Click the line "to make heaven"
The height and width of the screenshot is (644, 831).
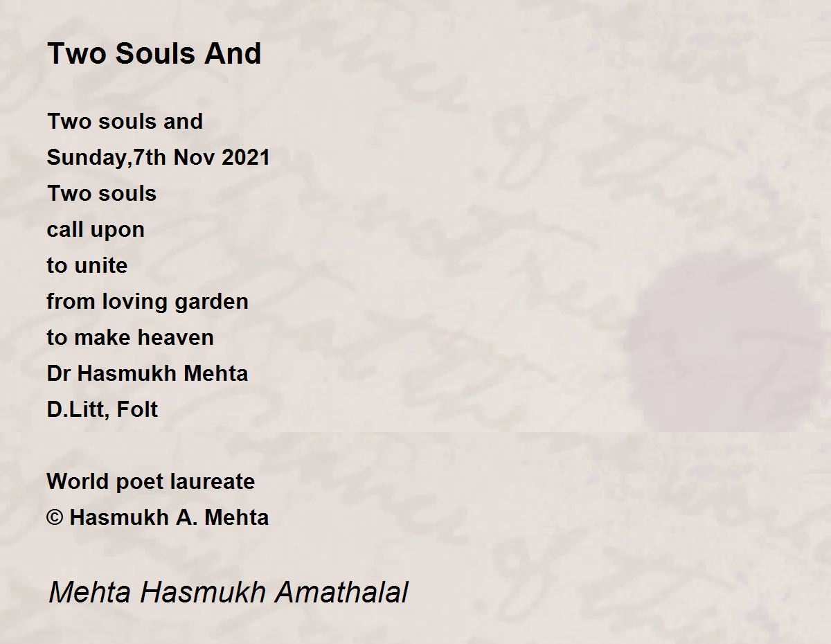(x=130, y=337)
